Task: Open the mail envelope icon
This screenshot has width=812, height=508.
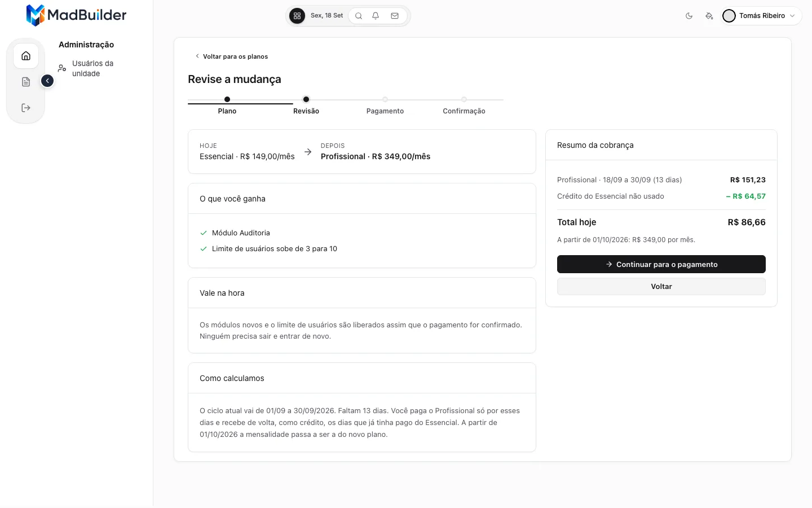Action: 395,16
